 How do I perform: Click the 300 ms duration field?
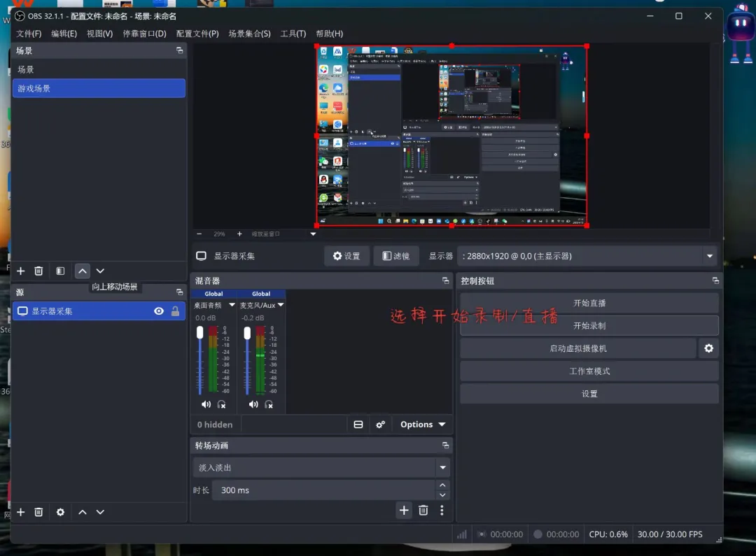tap(324, 490)
